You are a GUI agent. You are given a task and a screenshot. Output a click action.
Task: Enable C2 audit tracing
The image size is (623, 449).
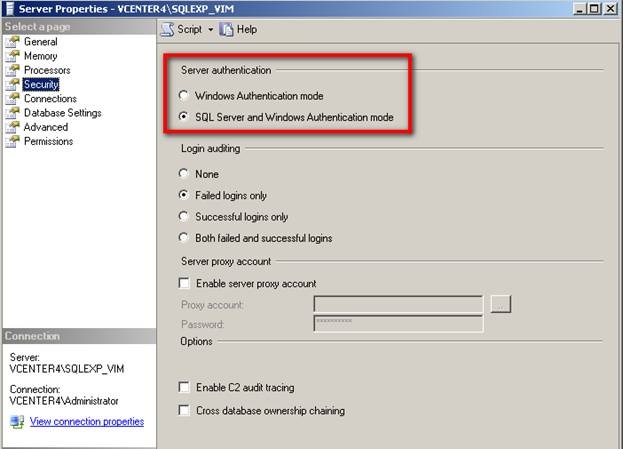pos(184,387)
